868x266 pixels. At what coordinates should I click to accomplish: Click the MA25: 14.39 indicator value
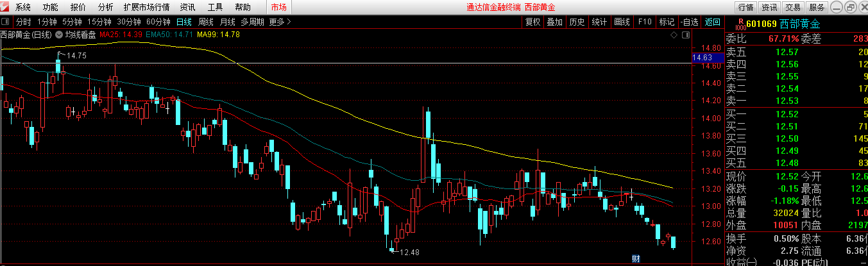(x=121, y=35)
